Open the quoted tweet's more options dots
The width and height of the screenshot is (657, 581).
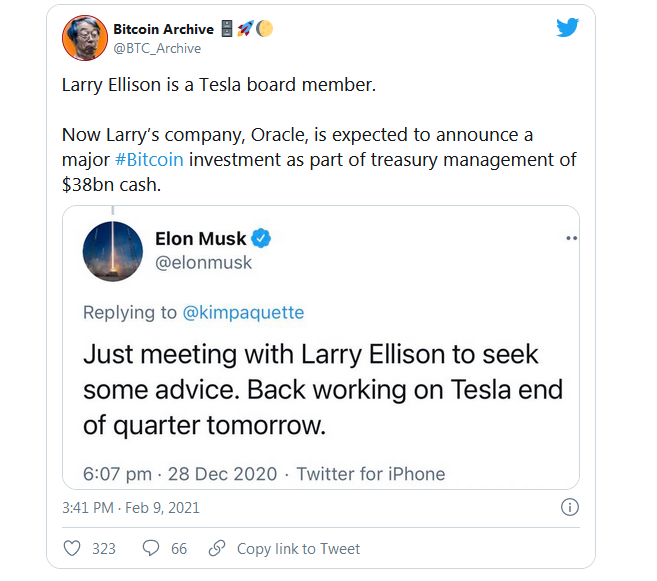572,238
